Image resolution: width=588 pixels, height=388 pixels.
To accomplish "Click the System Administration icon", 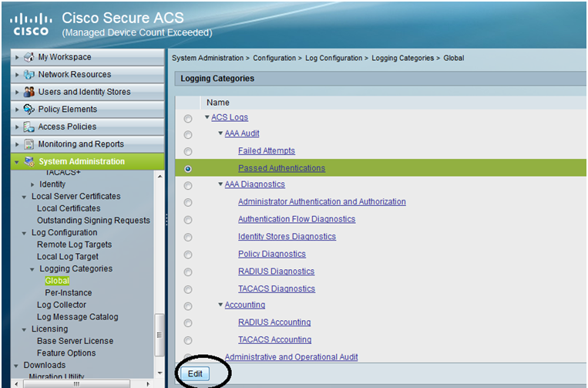I will 29,161.
